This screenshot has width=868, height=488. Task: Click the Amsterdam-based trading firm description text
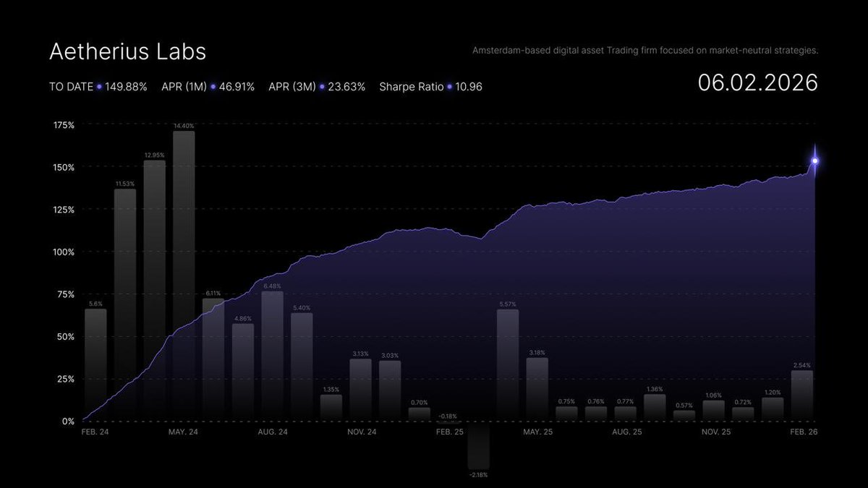click(645, 51)
